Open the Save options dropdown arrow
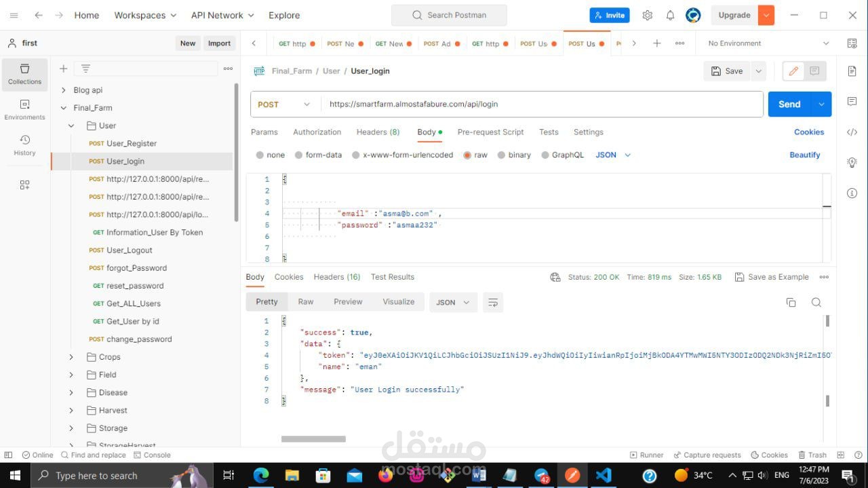868x488 pixels. 759,71
